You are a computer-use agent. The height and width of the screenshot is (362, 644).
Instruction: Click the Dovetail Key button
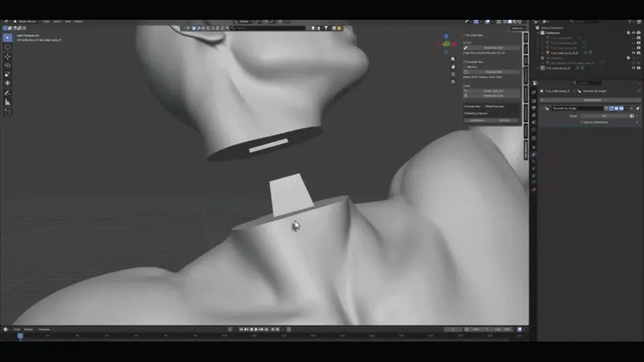tap(493, 71)
